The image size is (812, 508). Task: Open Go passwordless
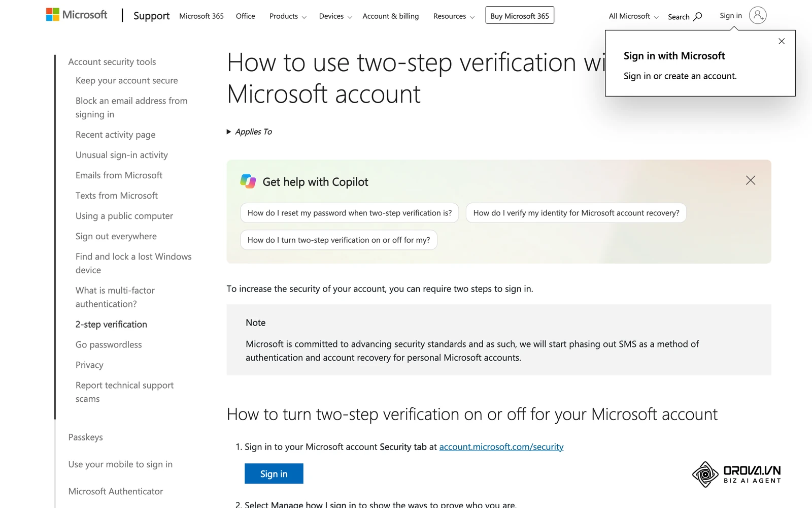(x=109, y=344)
